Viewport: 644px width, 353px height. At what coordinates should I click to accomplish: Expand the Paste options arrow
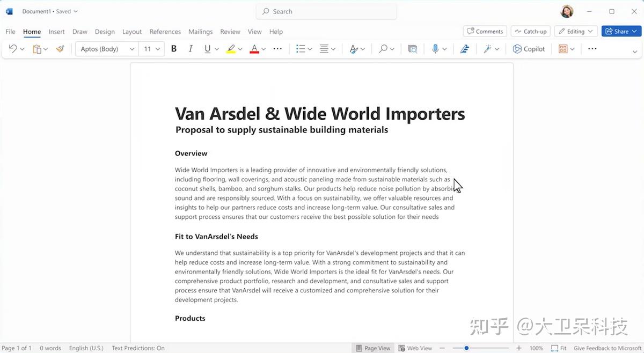click(46, 49)
